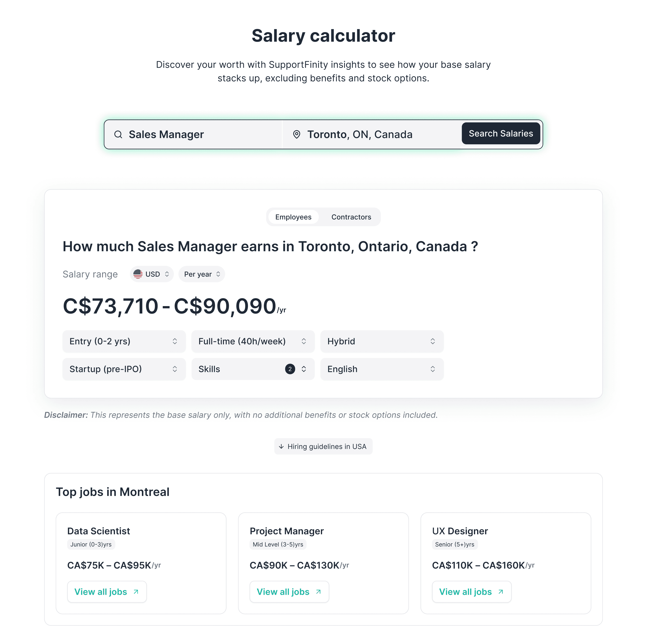Click the Search Salaries button

tap(500, 133)
